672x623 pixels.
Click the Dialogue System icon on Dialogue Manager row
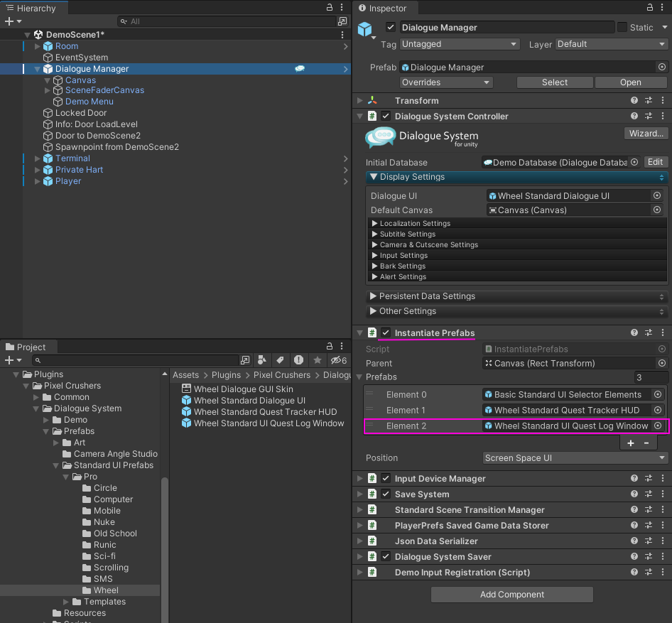[x=300, y=69]
